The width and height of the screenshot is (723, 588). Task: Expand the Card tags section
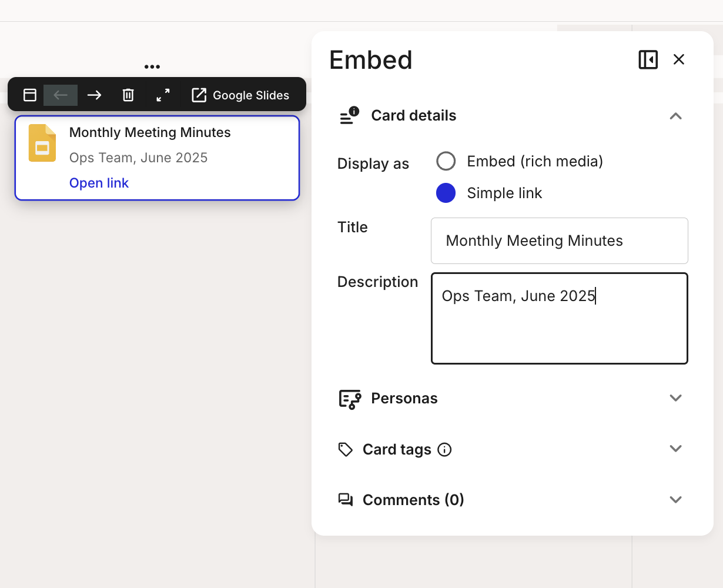point(675,449)
